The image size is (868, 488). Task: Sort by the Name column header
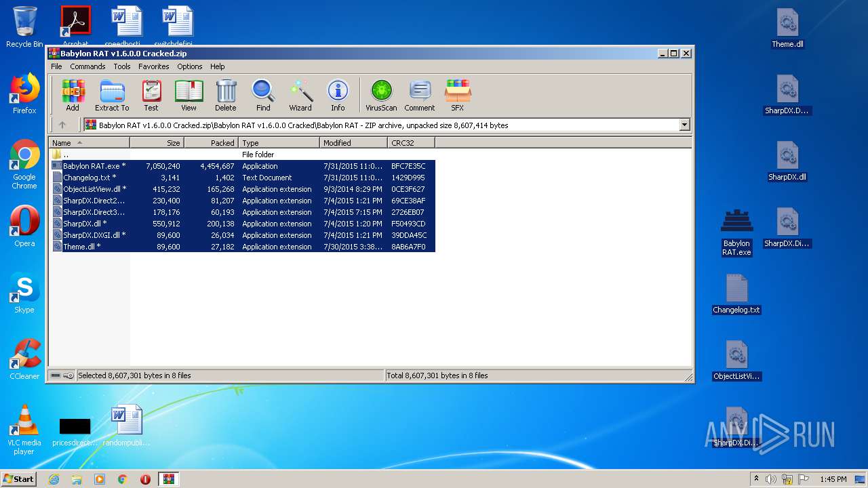[89, 143]
